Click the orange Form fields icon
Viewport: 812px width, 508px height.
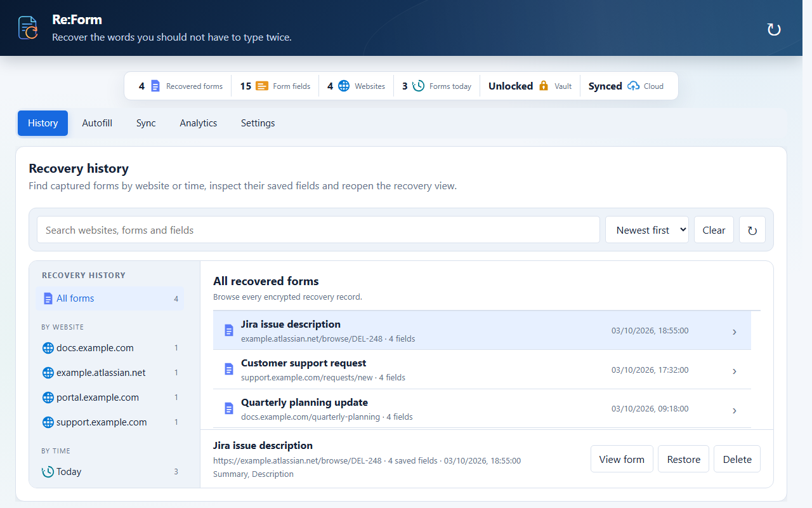click(x=262, y=86)
